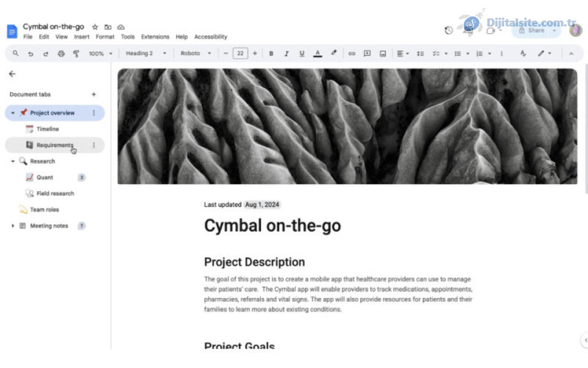The image size is (588, 368).
Task: Open line and paragraph spacing
Action: tap(420, 54)
